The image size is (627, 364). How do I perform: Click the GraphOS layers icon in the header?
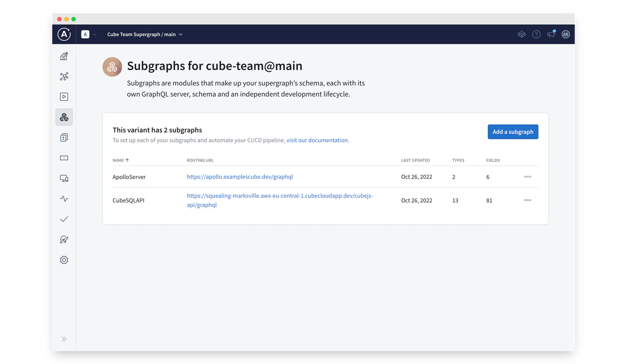tap(521, 34)
